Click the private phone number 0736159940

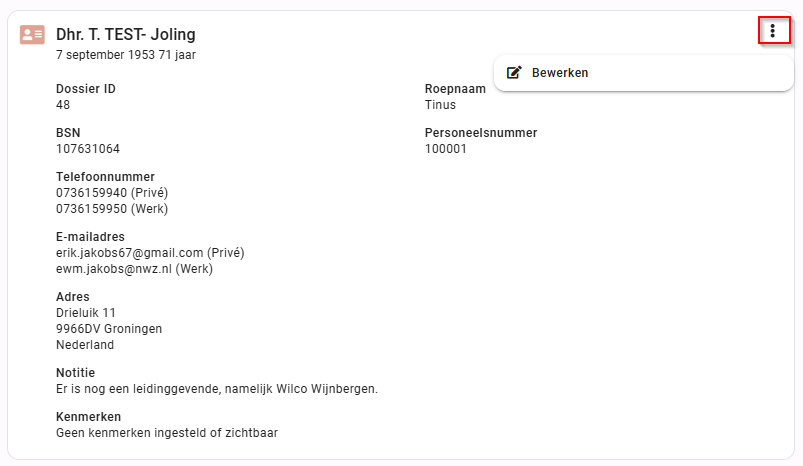click(91, 193)
